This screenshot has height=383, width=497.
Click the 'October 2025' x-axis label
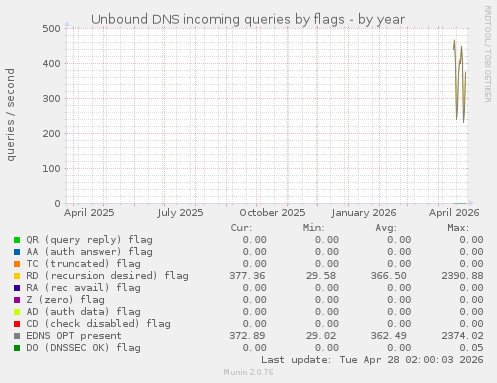[x=272, y=213]
